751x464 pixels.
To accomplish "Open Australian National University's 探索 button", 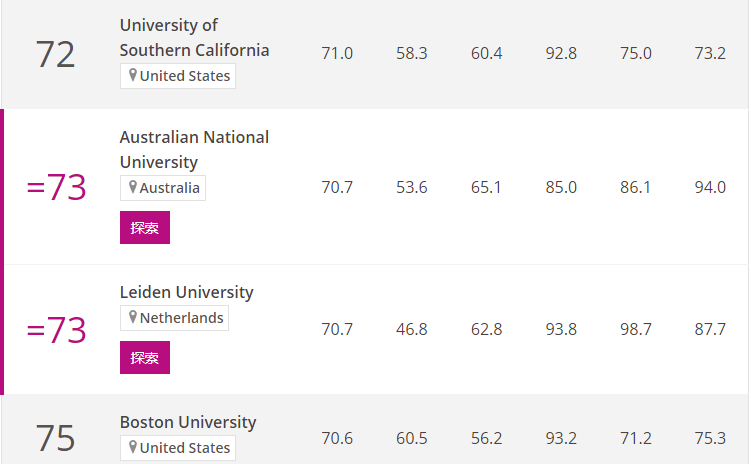I will pyautogui.click(x=145, y=227).
